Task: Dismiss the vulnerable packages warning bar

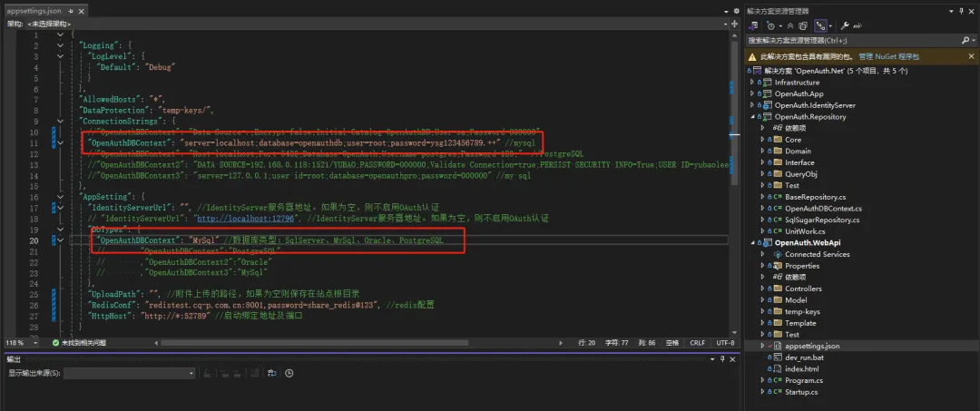Action: click(x=971, y=56)
